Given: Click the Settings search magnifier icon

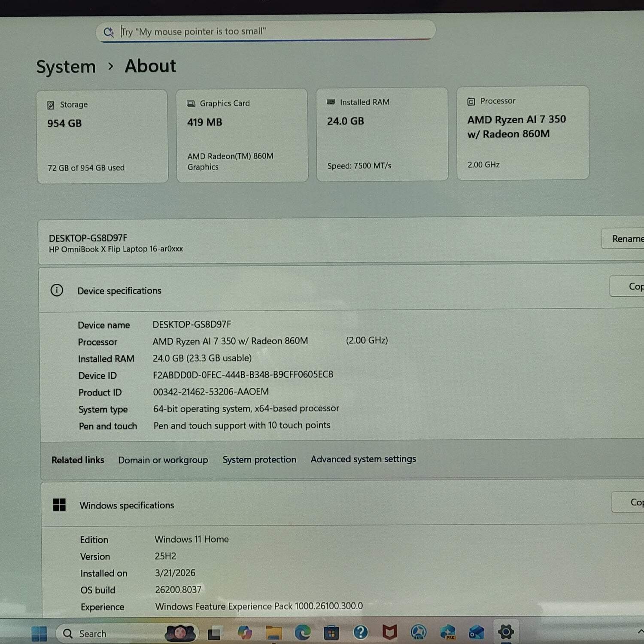Looking at the screenshot, I should click(109, 32).
